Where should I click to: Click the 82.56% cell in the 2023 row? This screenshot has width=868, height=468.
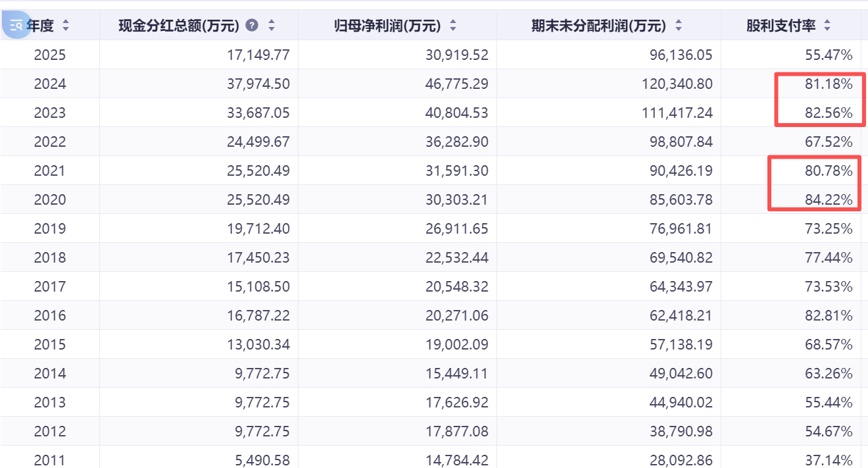pos(828,113)
